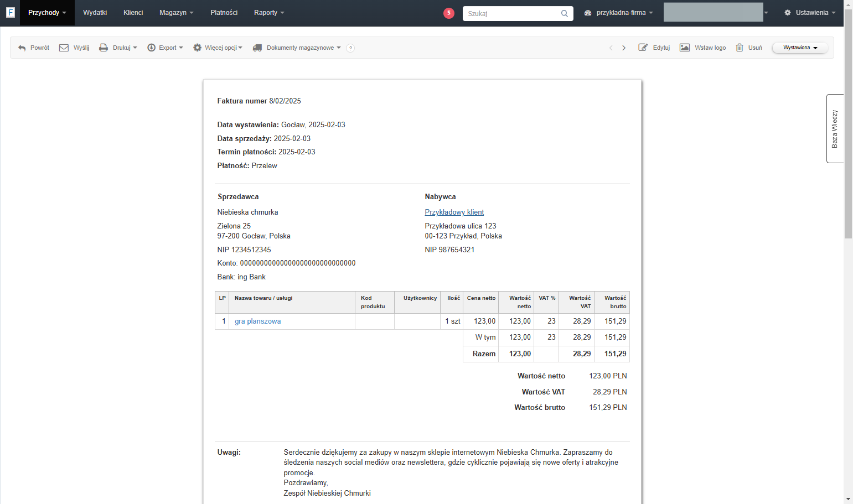Image resolution: width=853 pixels, height=504 pixels.
Task: Click the Usuń trash icon
Action: point(740,48)
